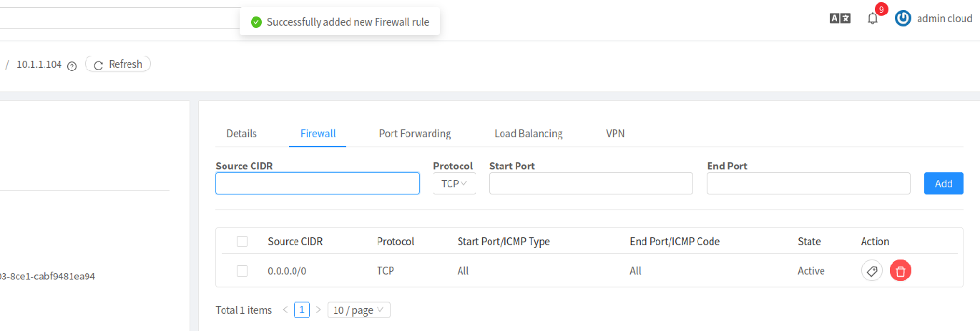980x331 pixels.
Task: Click the language translation icon
Action: (840, 19)
